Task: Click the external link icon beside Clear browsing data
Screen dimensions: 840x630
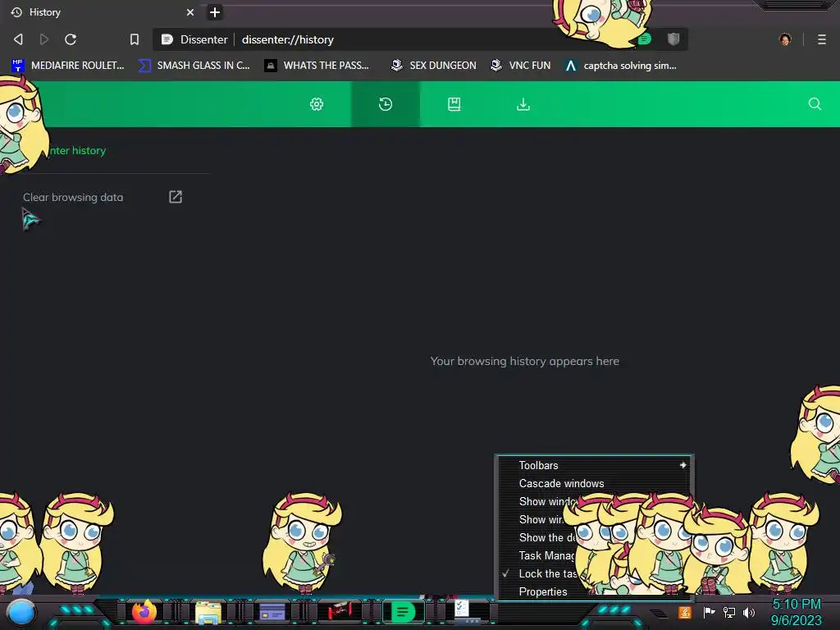Action: [x=176, y=197]
